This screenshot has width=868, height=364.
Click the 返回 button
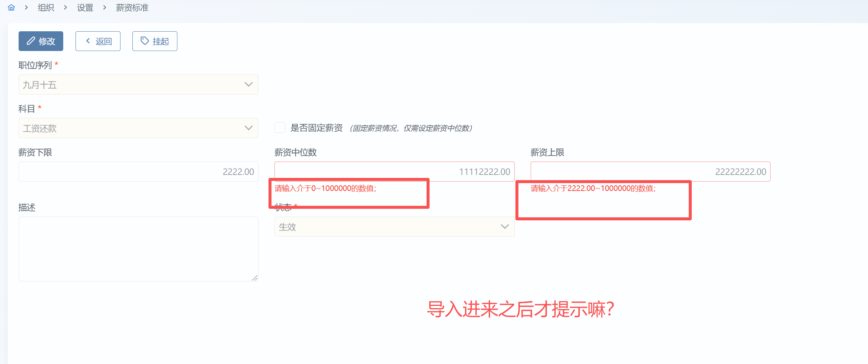click(x=98, y=41)
